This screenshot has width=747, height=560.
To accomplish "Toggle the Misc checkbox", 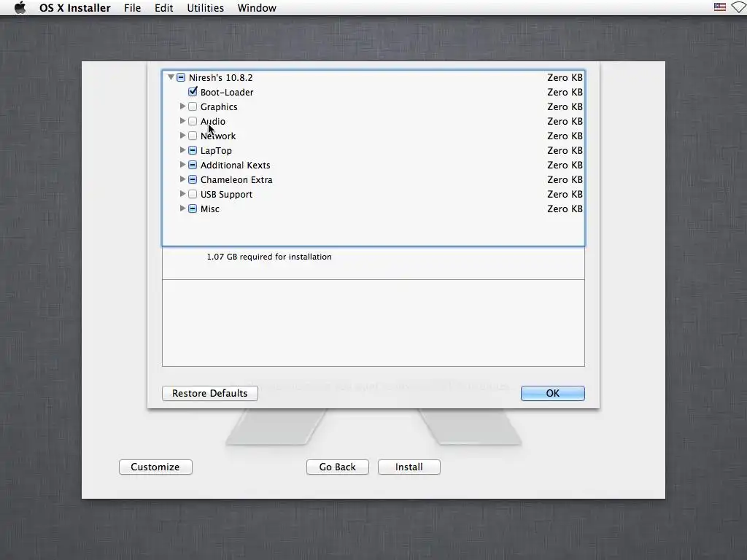I will (x=193, y=209).
